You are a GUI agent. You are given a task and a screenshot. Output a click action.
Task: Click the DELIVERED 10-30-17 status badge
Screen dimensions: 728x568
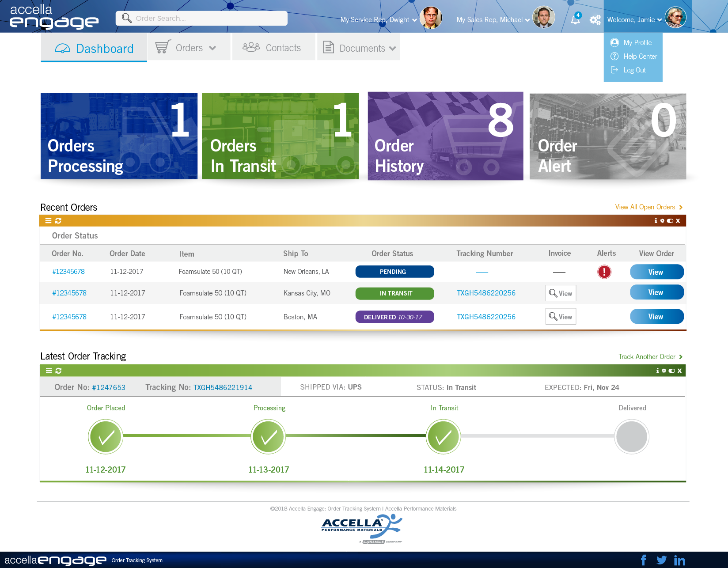click(x=395, y=317)
